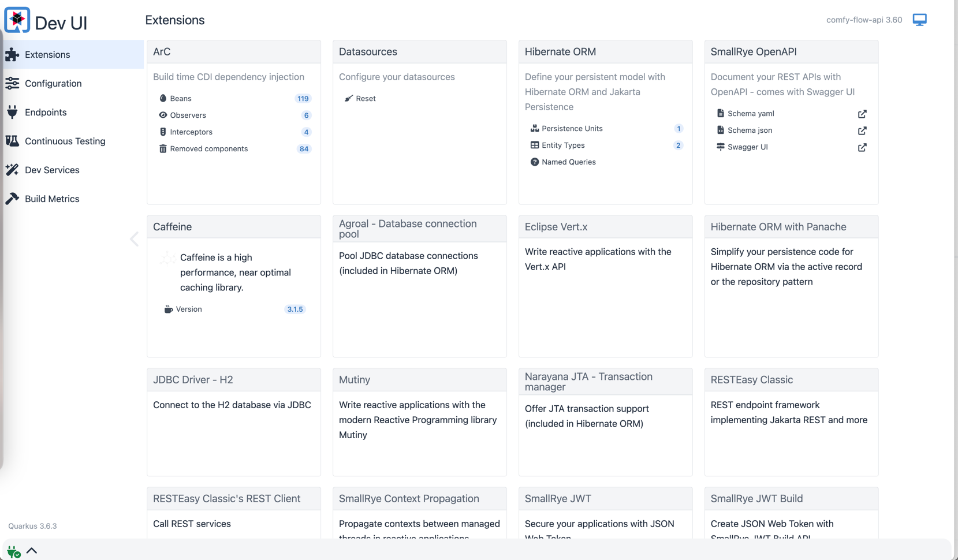The image size is (958, 560).
Task: Click the Beans count badge 119
Action: pos(303,99)
